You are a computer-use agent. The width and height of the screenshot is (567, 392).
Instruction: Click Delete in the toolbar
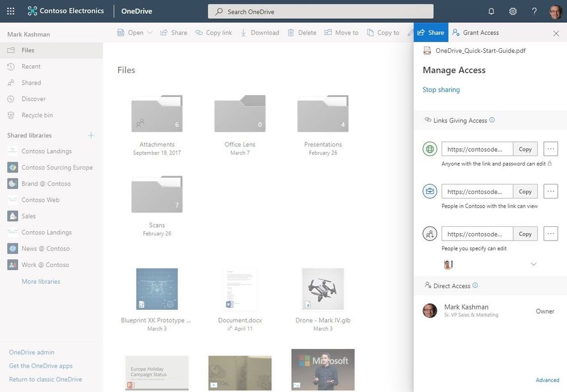302,32
